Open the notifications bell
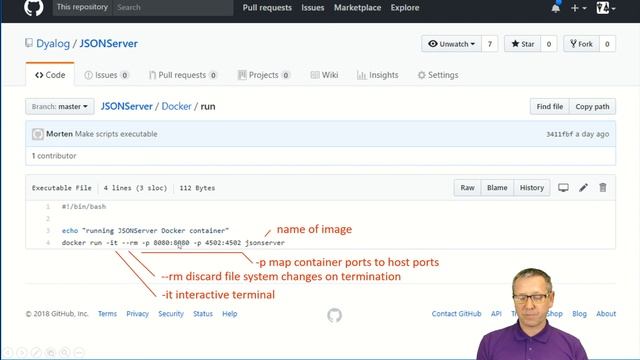 pos(556,8)
